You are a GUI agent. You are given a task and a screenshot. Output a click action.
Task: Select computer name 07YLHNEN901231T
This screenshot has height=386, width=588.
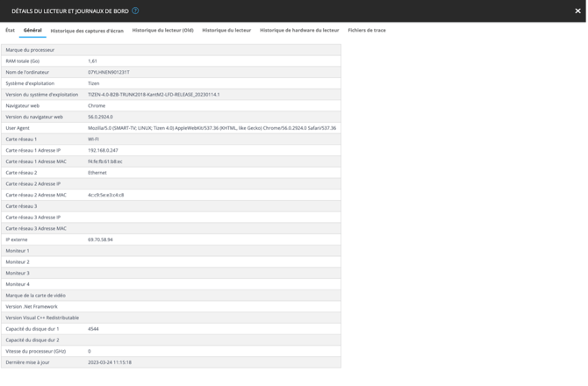[109, 72]
